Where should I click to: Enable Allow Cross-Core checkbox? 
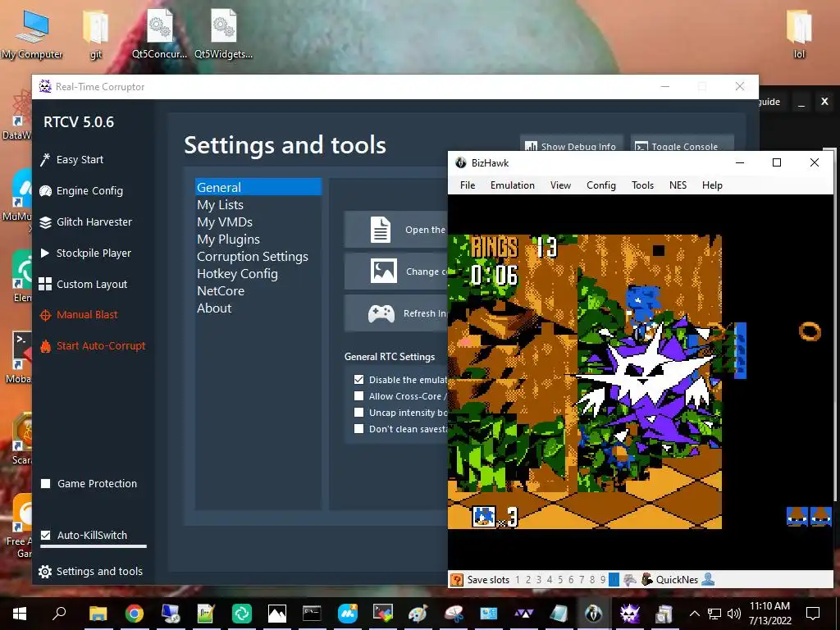(359, 396)
